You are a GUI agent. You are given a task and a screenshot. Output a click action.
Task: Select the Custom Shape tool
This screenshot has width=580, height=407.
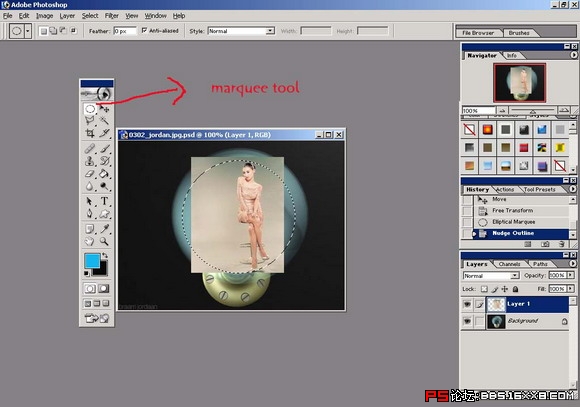(x=105, y=214)
